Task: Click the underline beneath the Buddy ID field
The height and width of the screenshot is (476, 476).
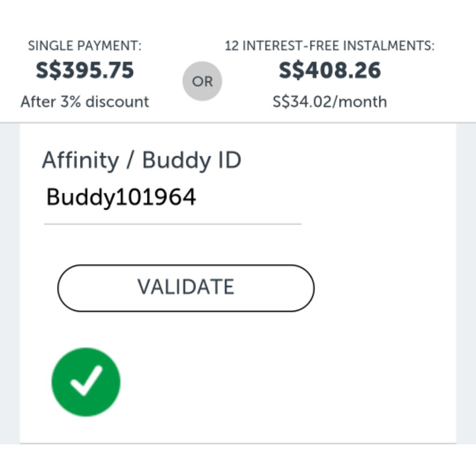Action: click(x=172, y=224)
